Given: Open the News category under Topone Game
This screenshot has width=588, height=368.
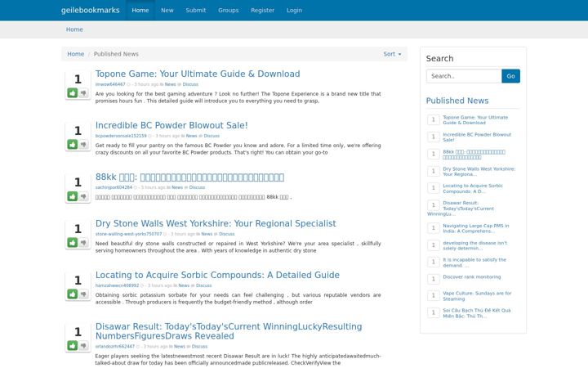Looking at the screenshot, I should 170,84.
